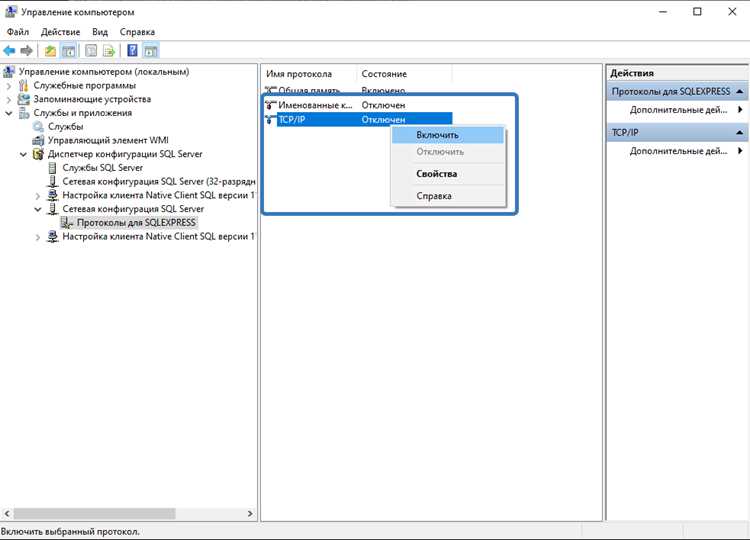The width and height of the screenshot is (750, 540).
Task: Click the Export List toolbar icon
Action: tap(109, 51)
